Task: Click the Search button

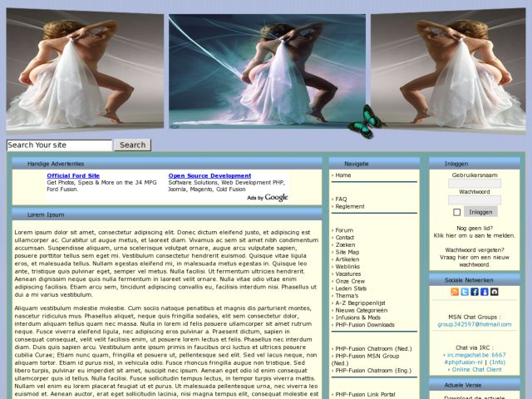Action: coord(133,145)
